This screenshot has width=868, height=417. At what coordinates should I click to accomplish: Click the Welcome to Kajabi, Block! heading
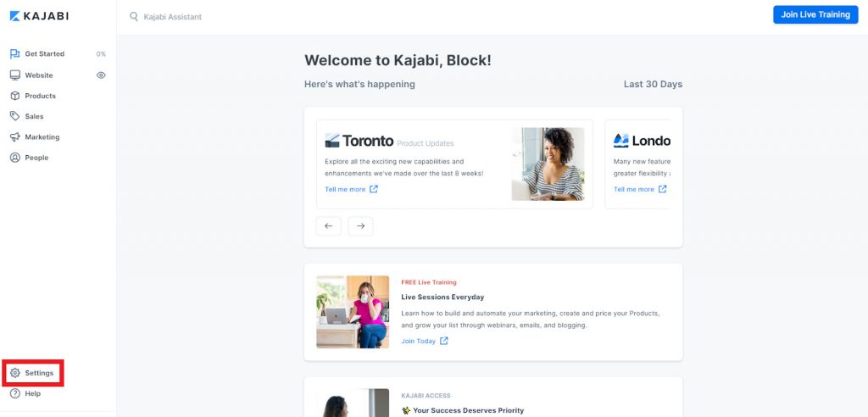click(x=398, y=60)
